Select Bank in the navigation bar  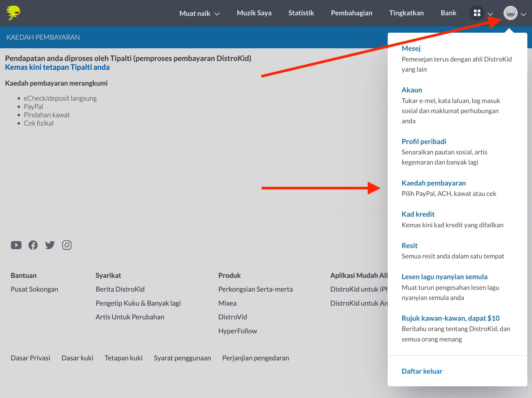pos(448,13)
